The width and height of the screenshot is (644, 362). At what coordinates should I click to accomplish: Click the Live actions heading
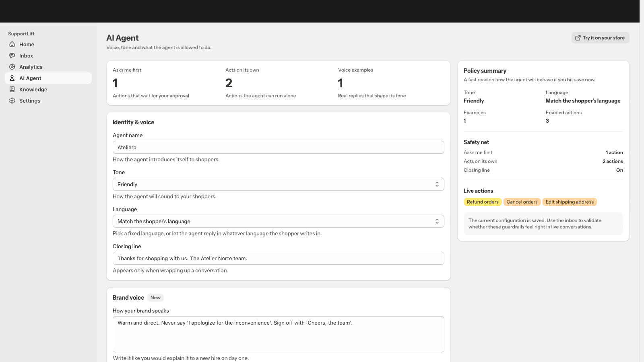[478, 191]
